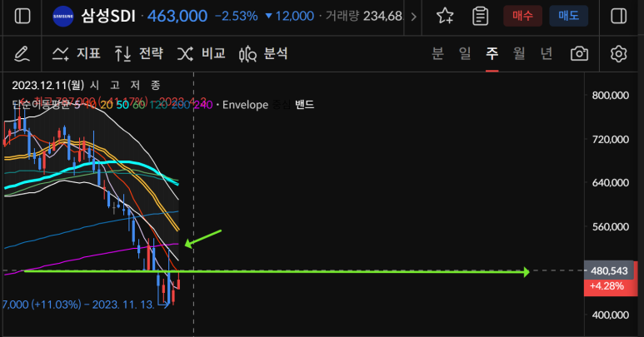Switch to the 분 minute chart
The height and width of the screenshot is (337, 644).
[438, 53]
